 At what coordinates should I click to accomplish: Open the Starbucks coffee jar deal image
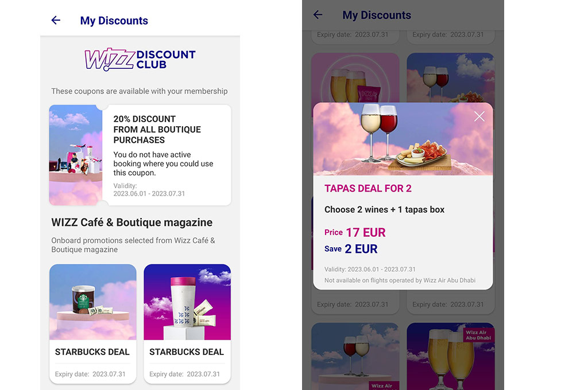93,302
